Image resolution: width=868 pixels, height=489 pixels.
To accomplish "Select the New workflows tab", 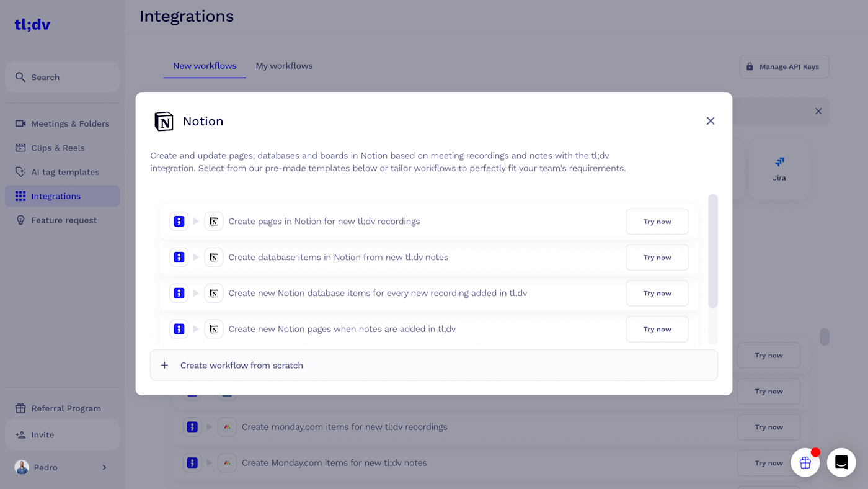I will pyautogui.click(x=205, y=66).
